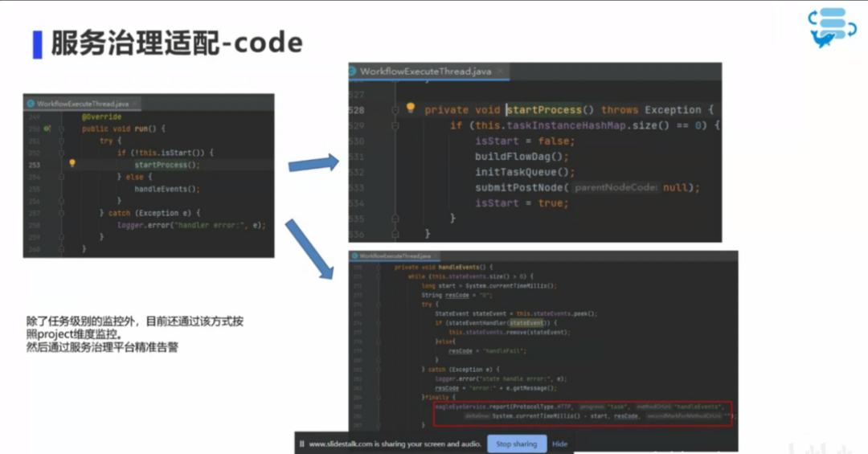Close the WorkflowExecuteThread.java tab in the top-right editor
868x454 pixels.
coord(501,72)
